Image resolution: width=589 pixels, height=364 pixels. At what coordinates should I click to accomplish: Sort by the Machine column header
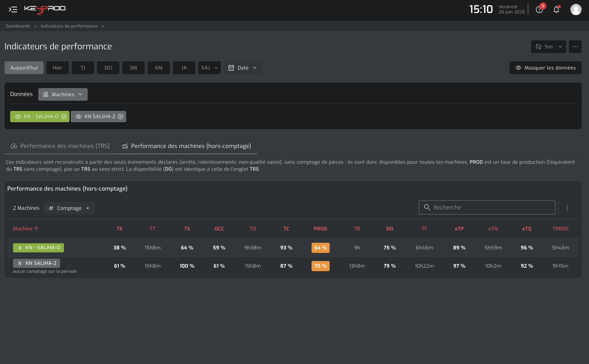pos(26,229)
